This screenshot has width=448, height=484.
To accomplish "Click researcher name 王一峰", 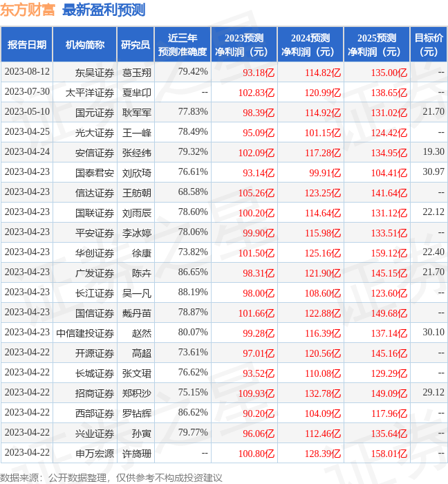I will (137, 133).
